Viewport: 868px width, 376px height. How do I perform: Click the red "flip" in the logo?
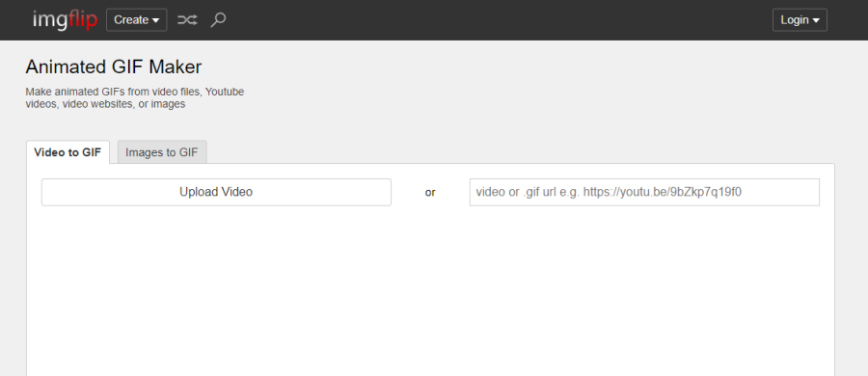click(x=83, y=20)
